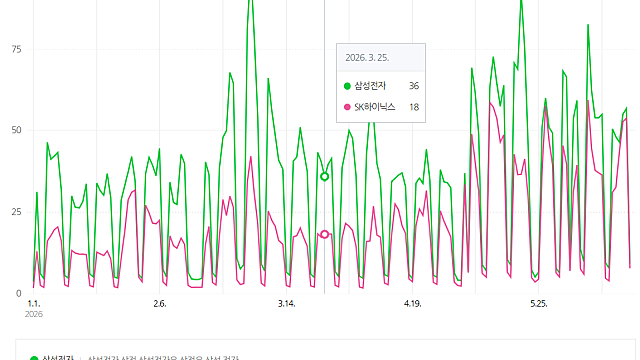Click the 4.19. date label on x-axis
Viewport: 640px width, 360px height.
(x=413, y=304)
